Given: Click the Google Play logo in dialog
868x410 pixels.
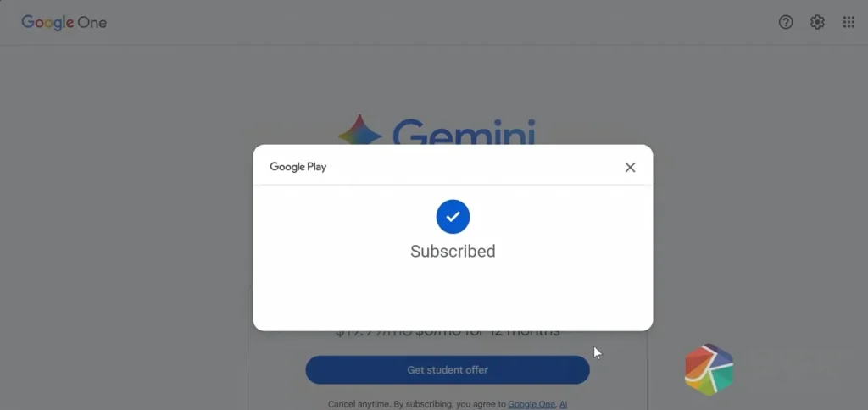Looking at the screenshot, I should pyautogui.click(x=298, y=167).
